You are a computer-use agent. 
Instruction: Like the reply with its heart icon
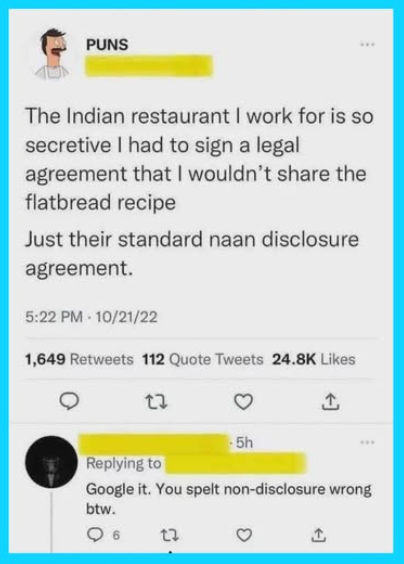(x=244, y=536)
